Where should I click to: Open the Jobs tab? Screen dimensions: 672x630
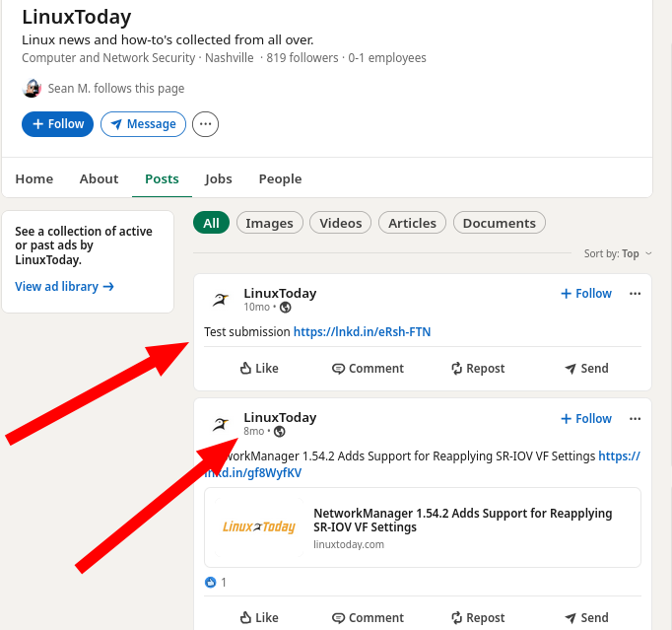(219, 178)
